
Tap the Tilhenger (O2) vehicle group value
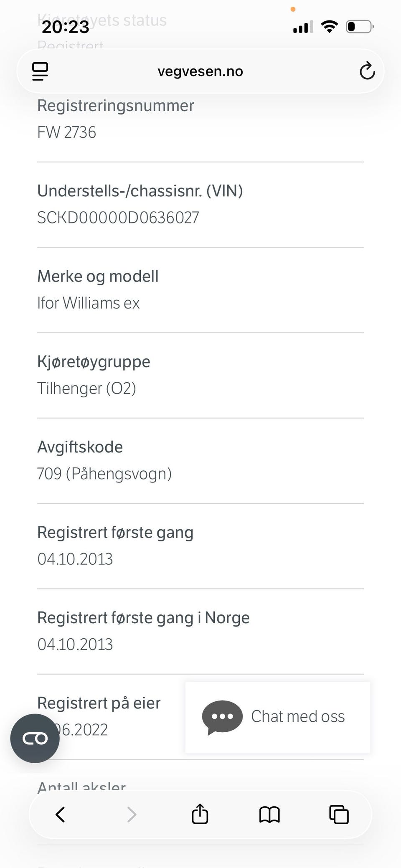click(x=86, y=388)
